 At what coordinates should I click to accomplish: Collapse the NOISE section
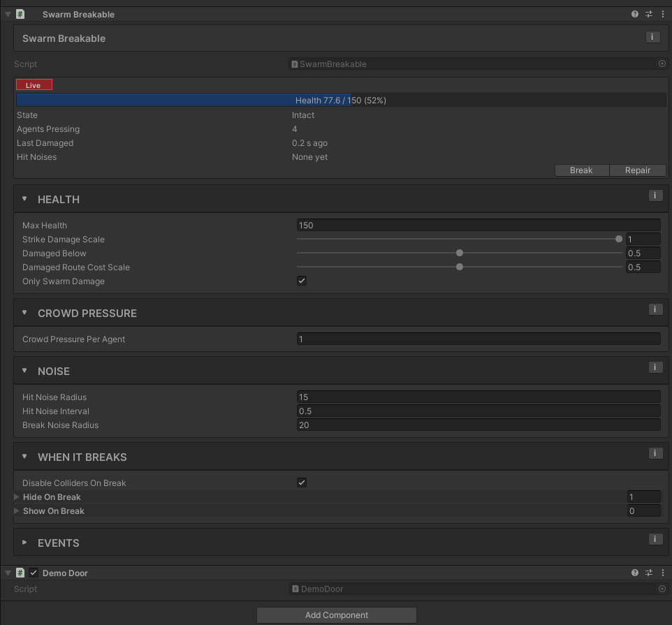click(x=24, y=371)
